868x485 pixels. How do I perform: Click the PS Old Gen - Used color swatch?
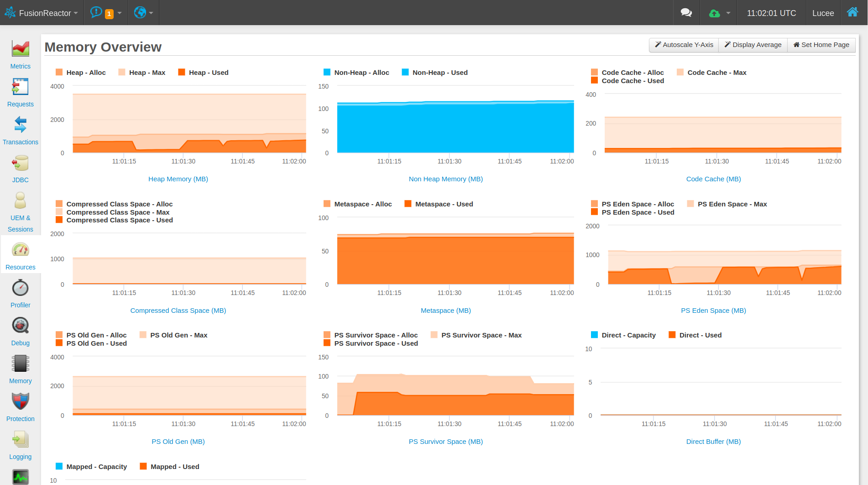59,343
